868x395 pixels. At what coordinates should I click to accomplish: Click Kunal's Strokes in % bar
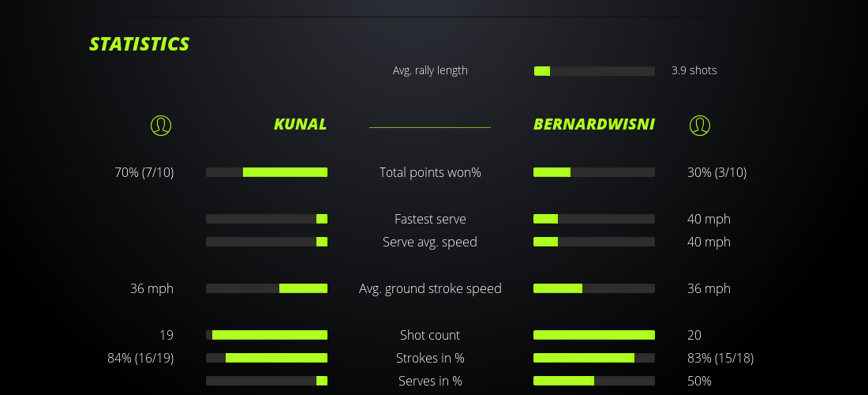click(267, 358)
